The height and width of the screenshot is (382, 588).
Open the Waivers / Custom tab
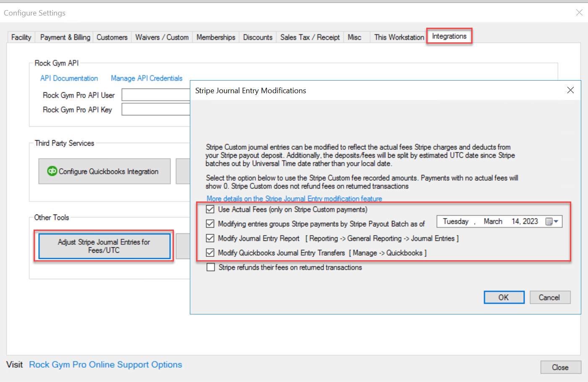[x=162, y=37]
